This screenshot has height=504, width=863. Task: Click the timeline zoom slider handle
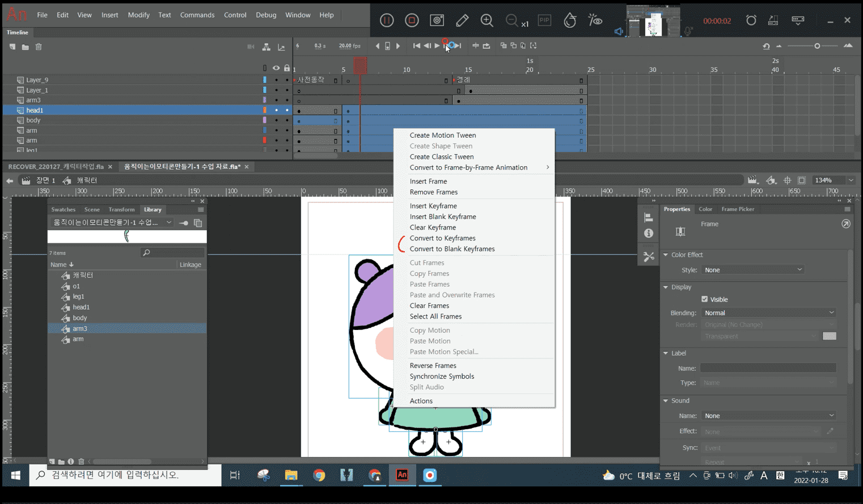click(x=817, y=46)
